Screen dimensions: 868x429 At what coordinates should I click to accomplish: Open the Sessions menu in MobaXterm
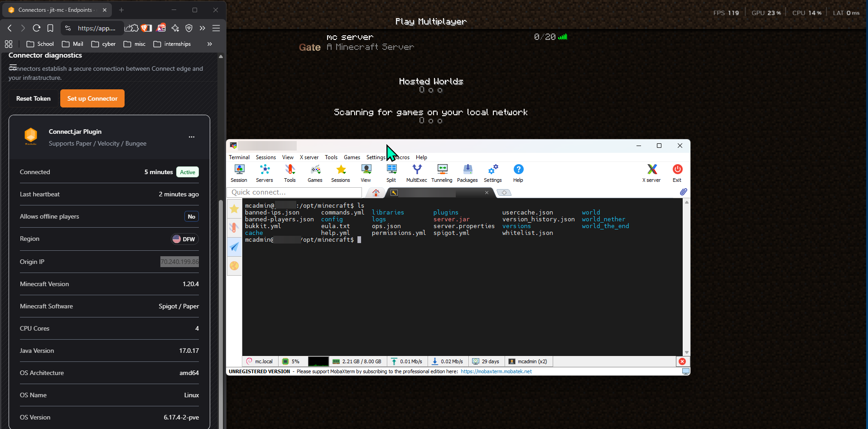pos(266,157)
